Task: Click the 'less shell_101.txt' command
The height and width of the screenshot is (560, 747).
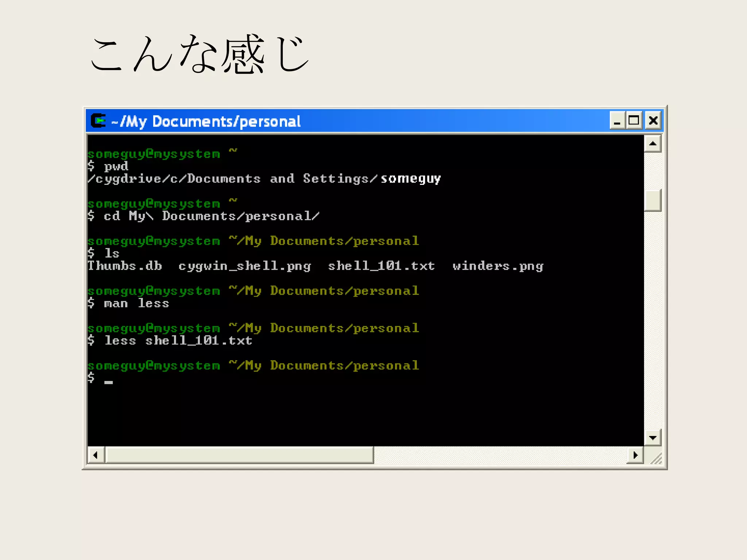Action: pos(178,341)
